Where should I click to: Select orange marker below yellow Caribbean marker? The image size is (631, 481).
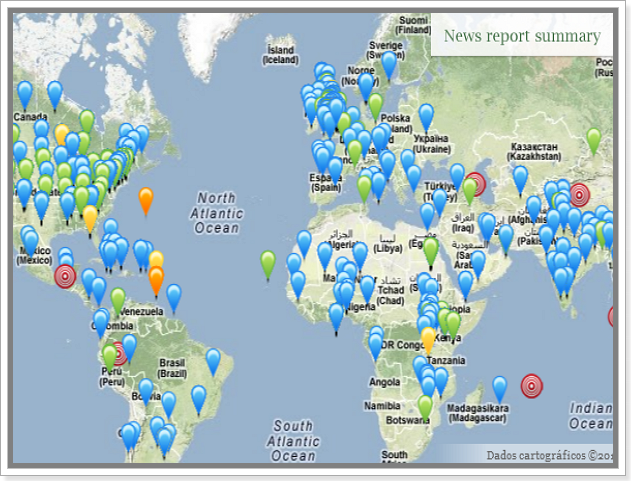156,281
